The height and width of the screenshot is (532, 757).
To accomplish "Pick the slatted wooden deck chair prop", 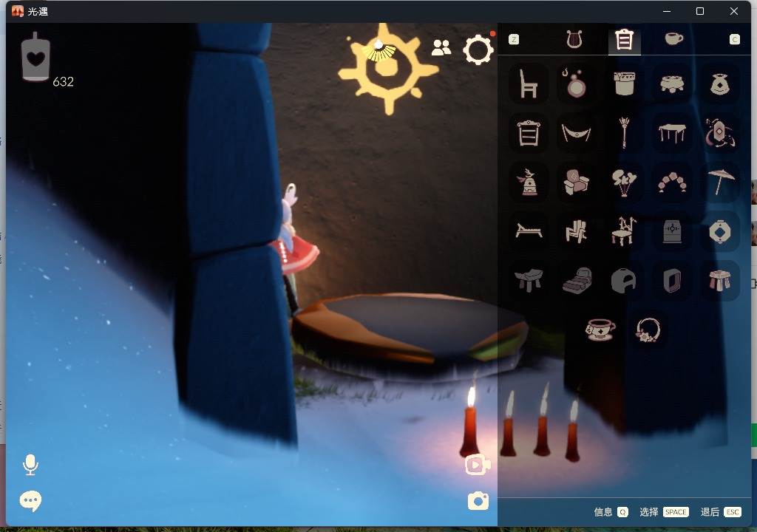I will (575, 231).
